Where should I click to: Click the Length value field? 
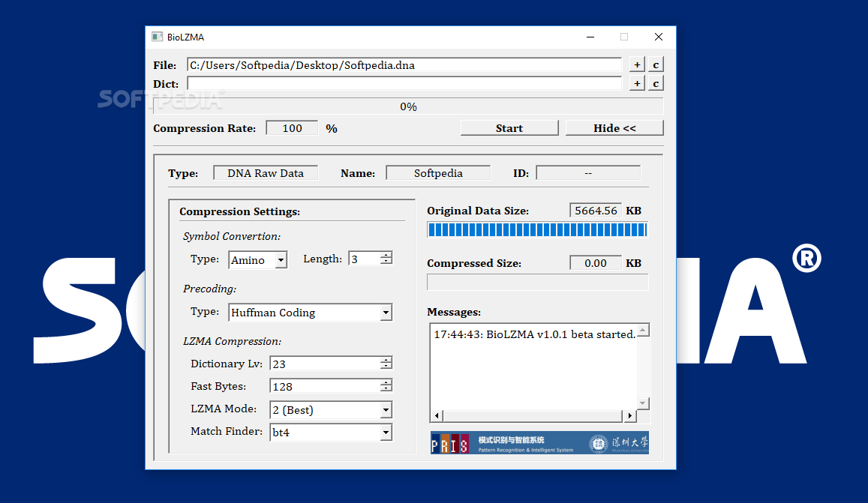pyautogui.click(x=365, y=259)
